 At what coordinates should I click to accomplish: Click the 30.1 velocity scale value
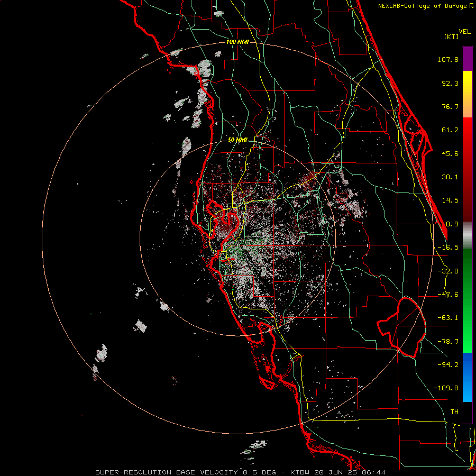click(450, 177)
